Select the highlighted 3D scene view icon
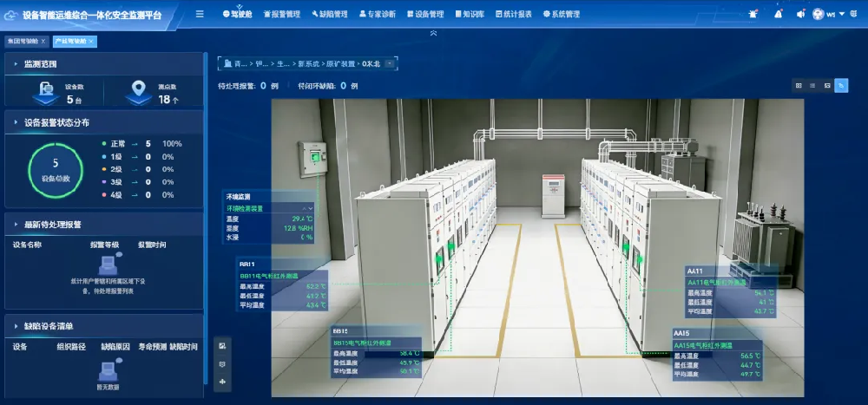 point(841,86)
